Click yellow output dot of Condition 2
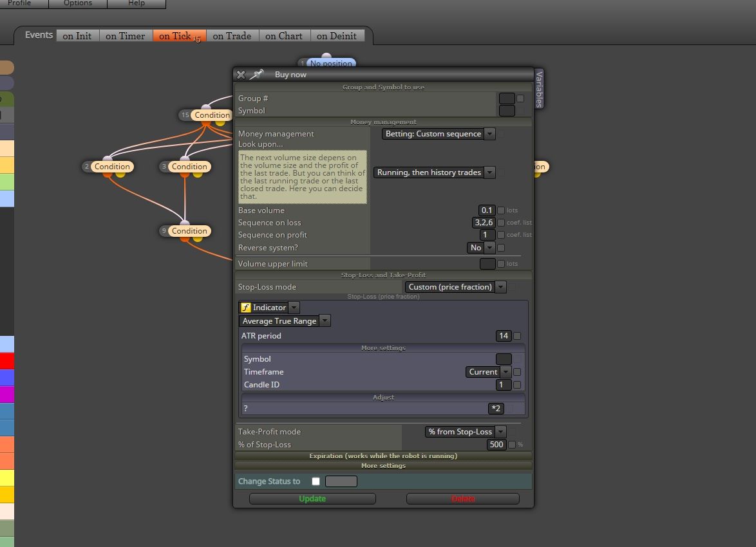756x547 pixels. click(x=120, y=174)
